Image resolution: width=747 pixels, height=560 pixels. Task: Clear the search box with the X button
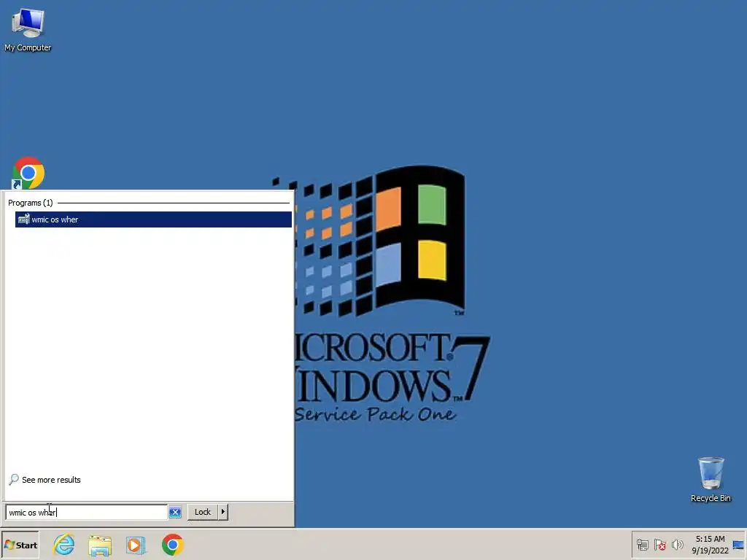[175, 513]
